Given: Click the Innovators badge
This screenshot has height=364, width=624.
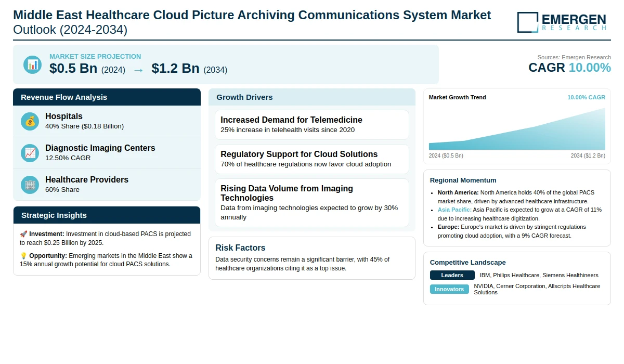Looking at the screenshot, I should pyautogui.click(x=449, y=289).
